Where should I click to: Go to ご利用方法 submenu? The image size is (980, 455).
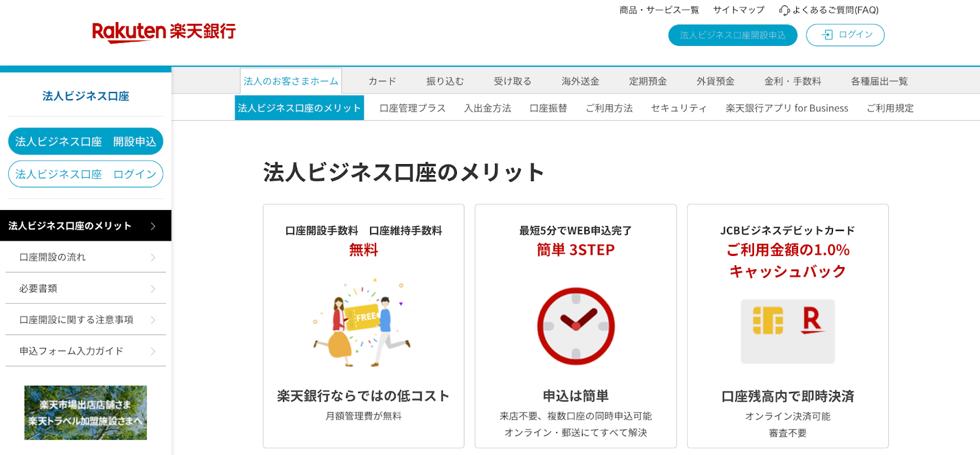pos(609,108)
